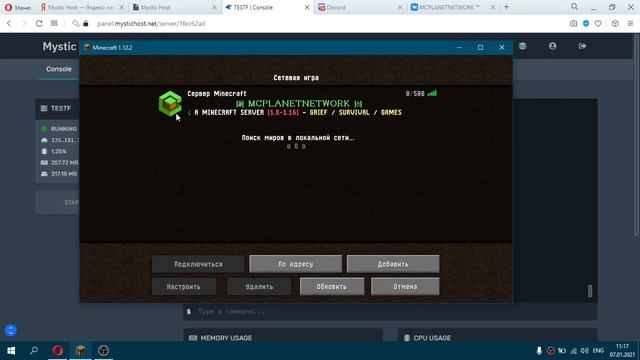
Task: Maximize the Minecraft 1.12.2 window
Action: (x=480, y=47)
